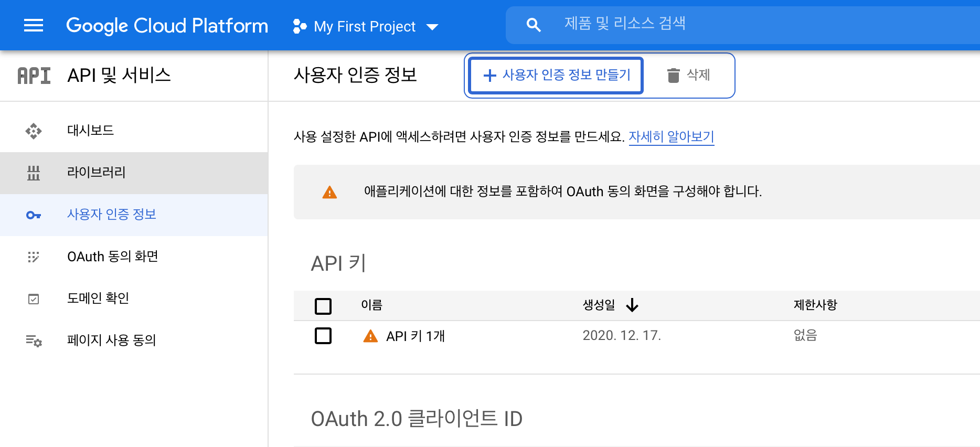Click the API logo icon
The width and height of the screenshot is (980, 447).
[x=34, y=76]
